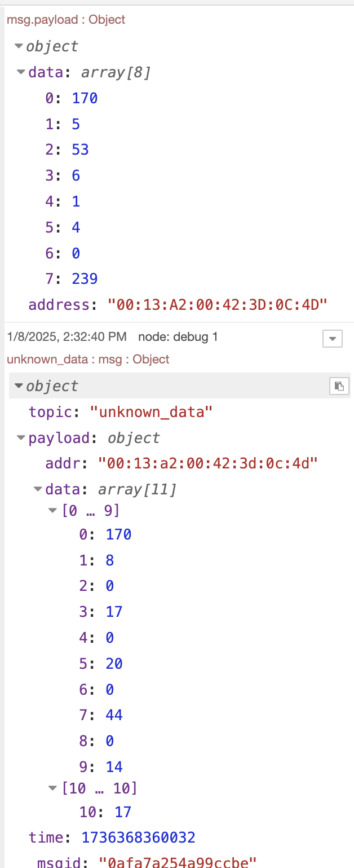Collapse the [10 … 10] index range
This screenshot has height=868, width=354.
click(54, 788)
